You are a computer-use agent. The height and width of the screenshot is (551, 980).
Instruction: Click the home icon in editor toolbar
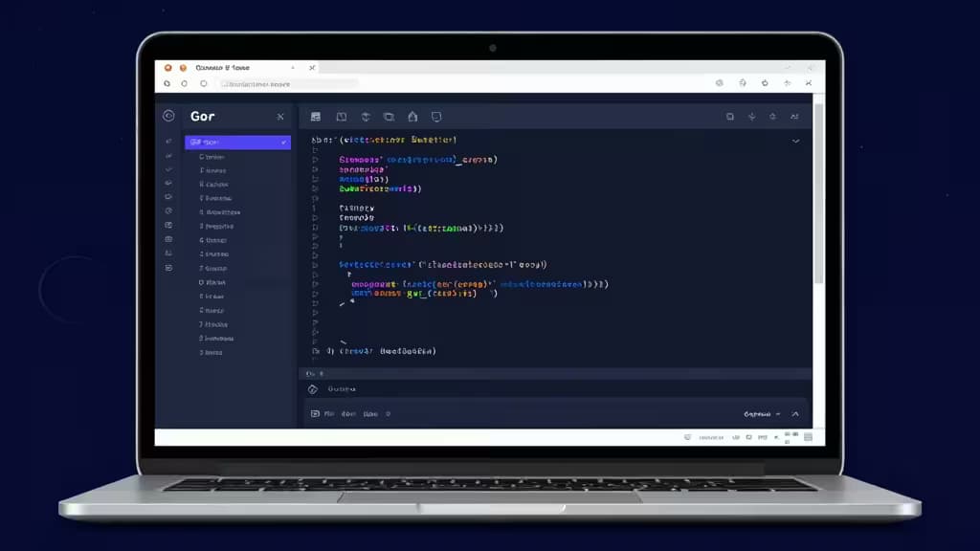[x=412, y=116]
